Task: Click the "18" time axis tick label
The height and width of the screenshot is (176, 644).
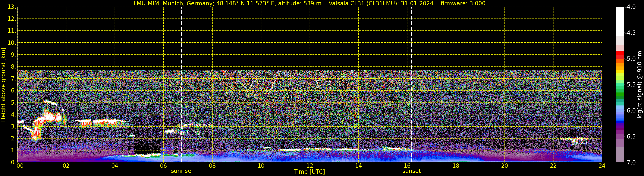Action: pyautogui.click(x=456, y=166)
